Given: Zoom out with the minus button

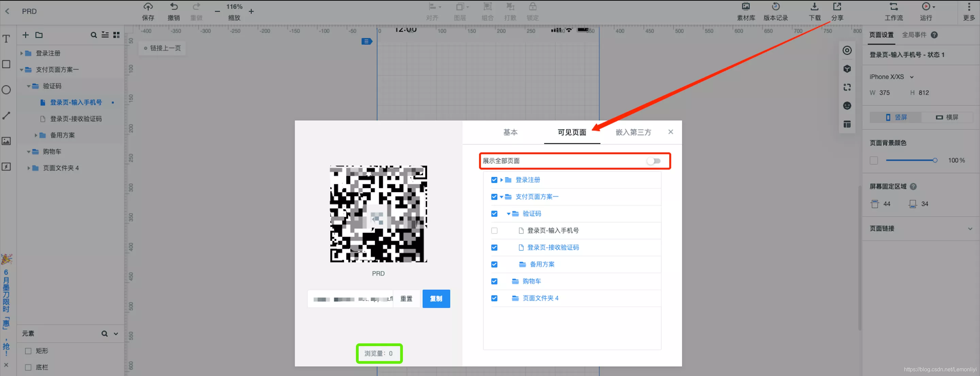Looking at the screenshot, I should point(217,12).
